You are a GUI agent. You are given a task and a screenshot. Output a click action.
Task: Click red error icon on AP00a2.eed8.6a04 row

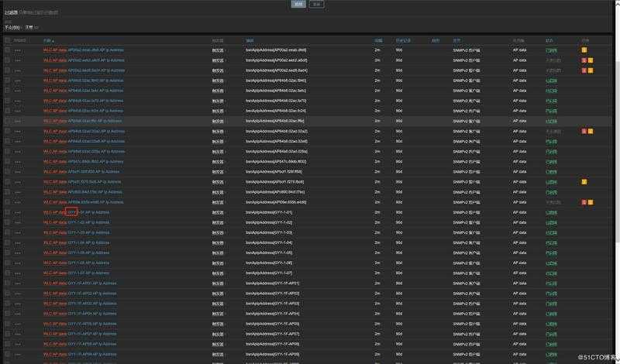coord(584,70)
